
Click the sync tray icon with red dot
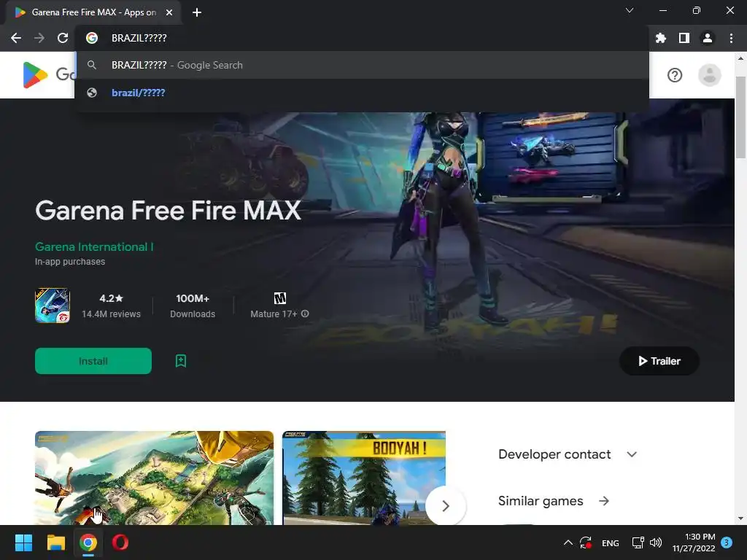coord(586,542)
